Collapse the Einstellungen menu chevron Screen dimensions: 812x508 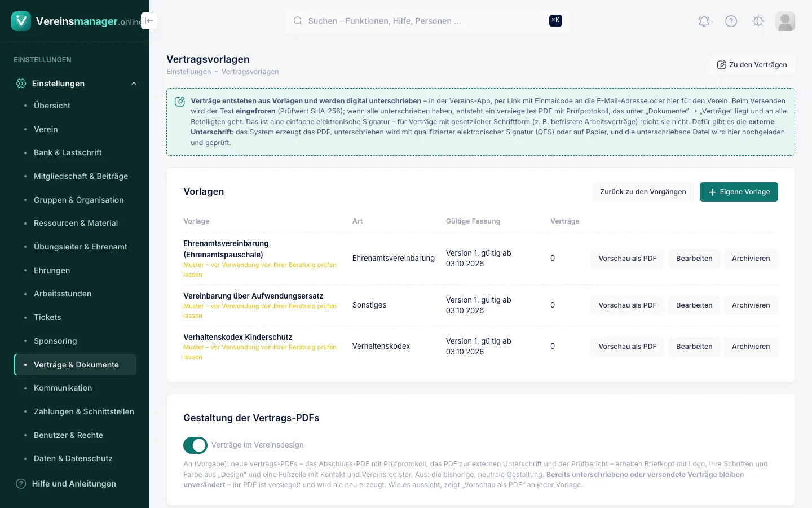[134, 84]
